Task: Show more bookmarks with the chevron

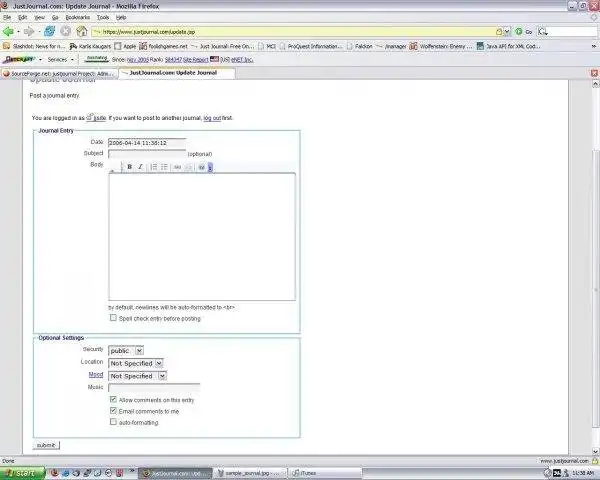Action: 594,46
